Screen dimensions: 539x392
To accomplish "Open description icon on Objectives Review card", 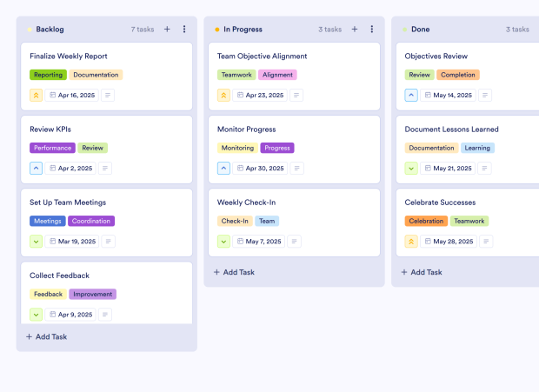I will coord(485,96).
